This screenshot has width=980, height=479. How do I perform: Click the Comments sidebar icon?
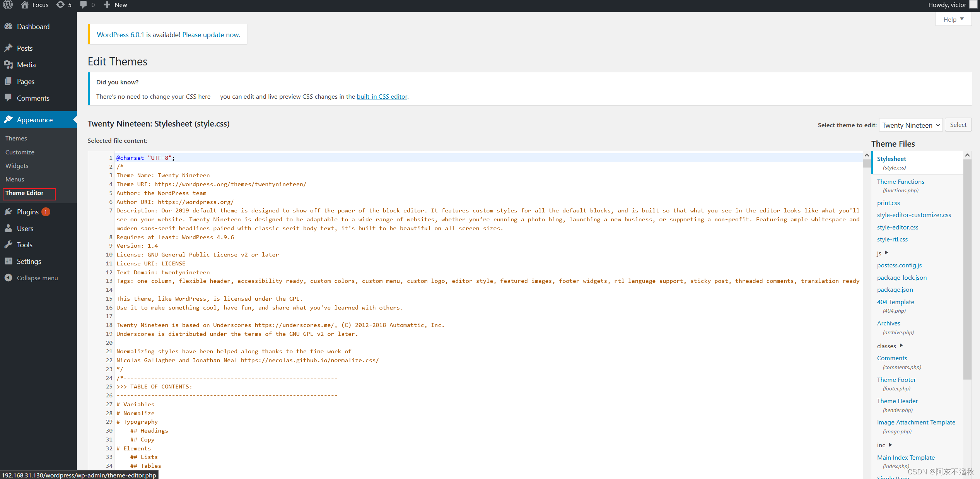[x=9, y=98]
